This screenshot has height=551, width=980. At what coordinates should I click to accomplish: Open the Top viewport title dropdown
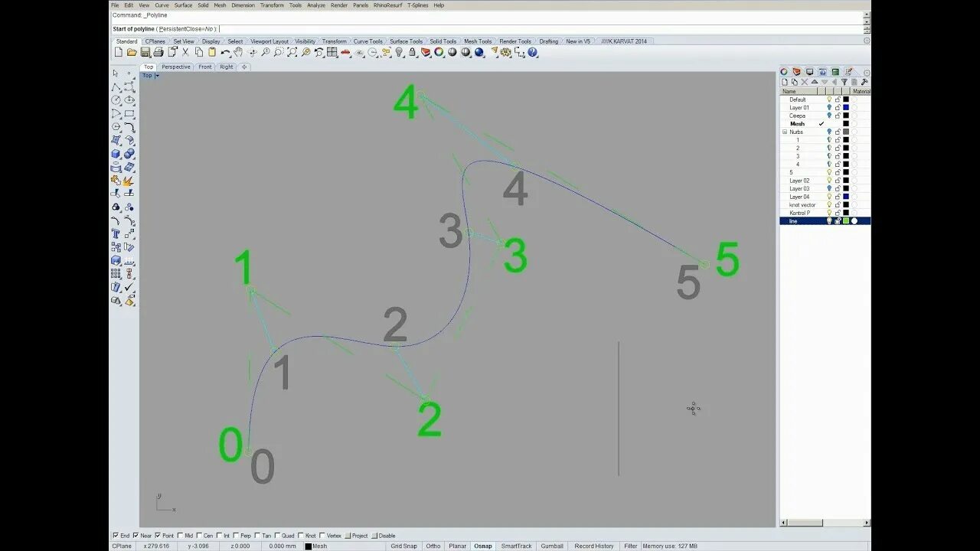tap(157, 75)
